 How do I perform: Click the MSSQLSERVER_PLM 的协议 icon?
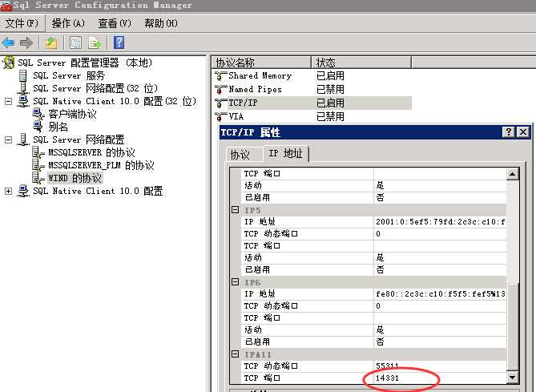coord(38,165)
